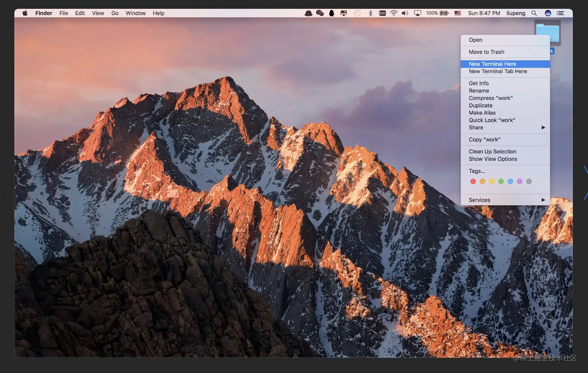Open the Finder application menu

coord(44,13)
